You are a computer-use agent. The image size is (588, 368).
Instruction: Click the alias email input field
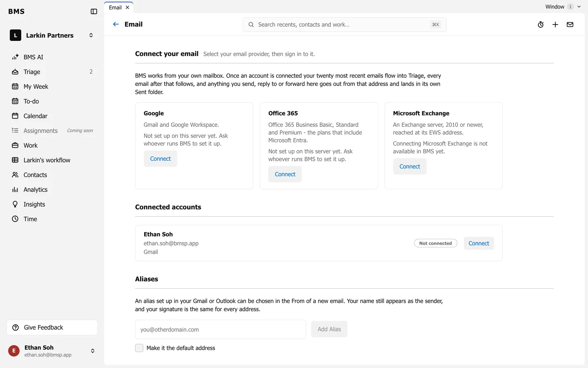tap(220, 330)
